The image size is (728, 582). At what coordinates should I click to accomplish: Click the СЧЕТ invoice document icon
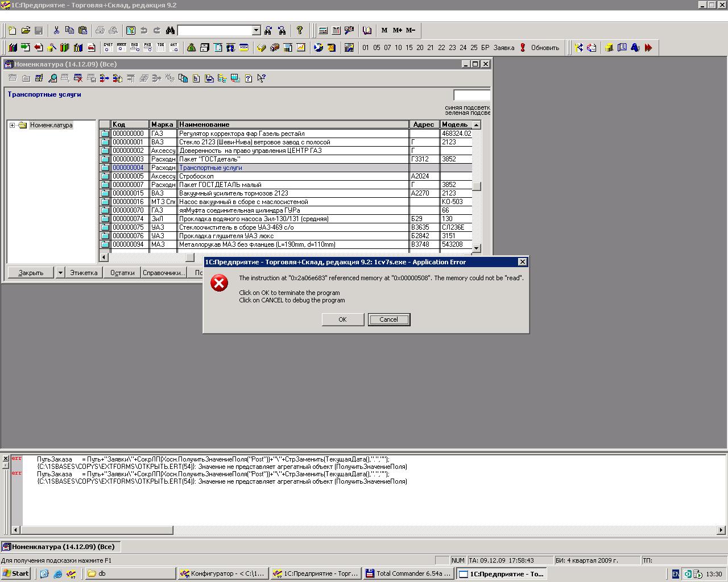point(108,48)
